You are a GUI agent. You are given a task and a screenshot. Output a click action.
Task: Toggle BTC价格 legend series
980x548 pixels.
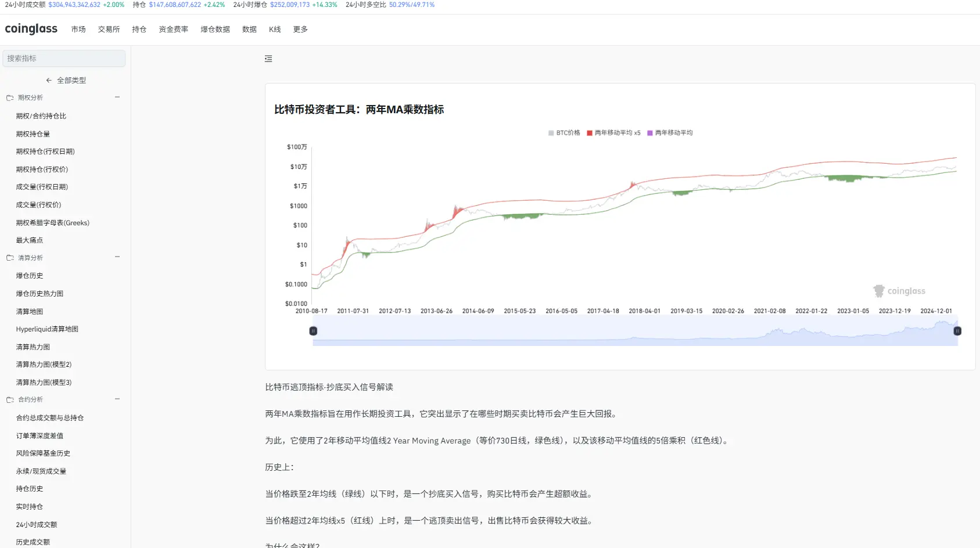click(564, 133)
